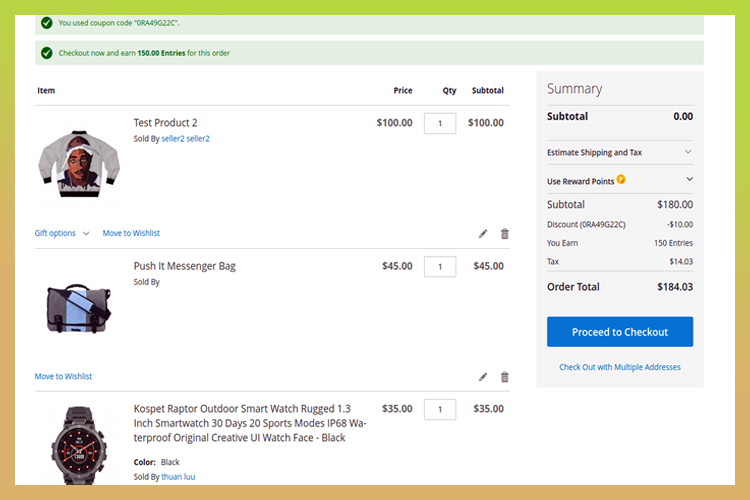Move Test Product 2 to Wishlist

coord(131,233)
